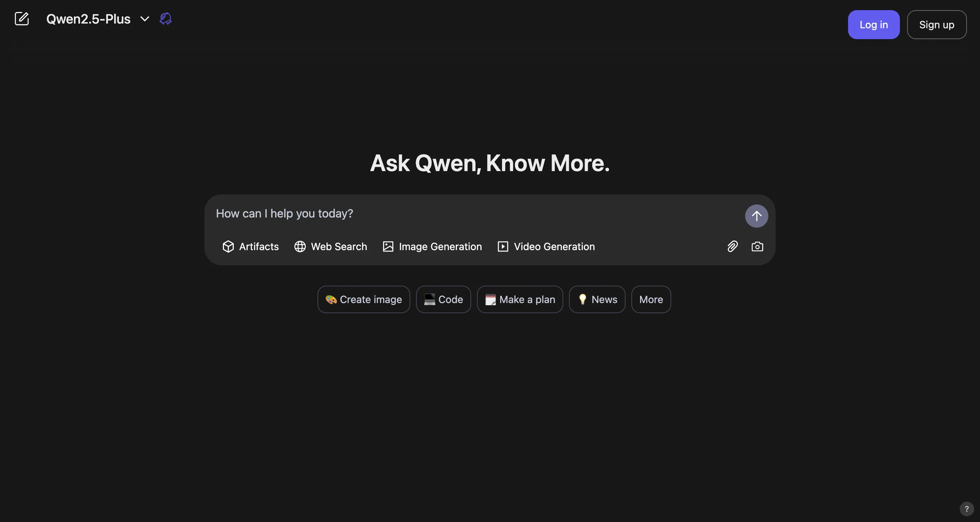Select the Create image suggestion

point(363,299)
